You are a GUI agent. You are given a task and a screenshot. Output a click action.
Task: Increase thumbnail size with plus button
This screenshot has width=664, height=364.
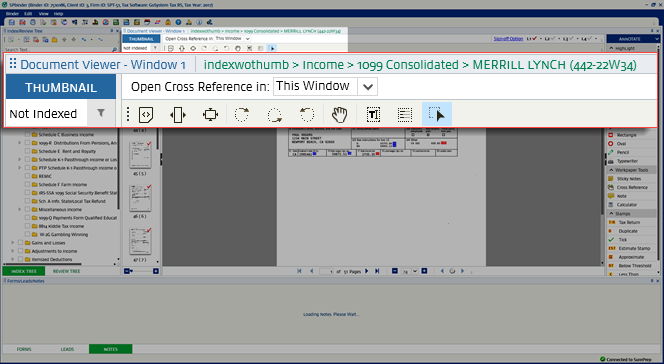tap(156, 271)
